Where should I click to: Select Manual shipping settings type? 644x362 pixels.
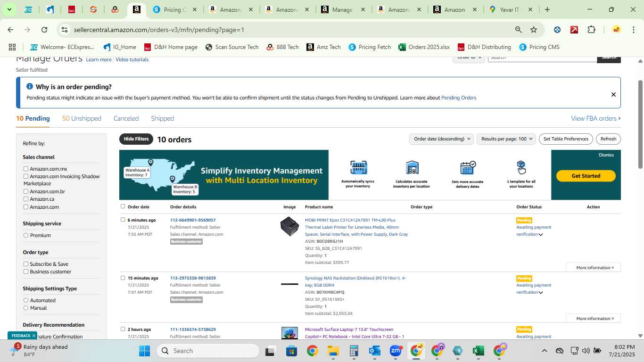[x=26, y=308]
